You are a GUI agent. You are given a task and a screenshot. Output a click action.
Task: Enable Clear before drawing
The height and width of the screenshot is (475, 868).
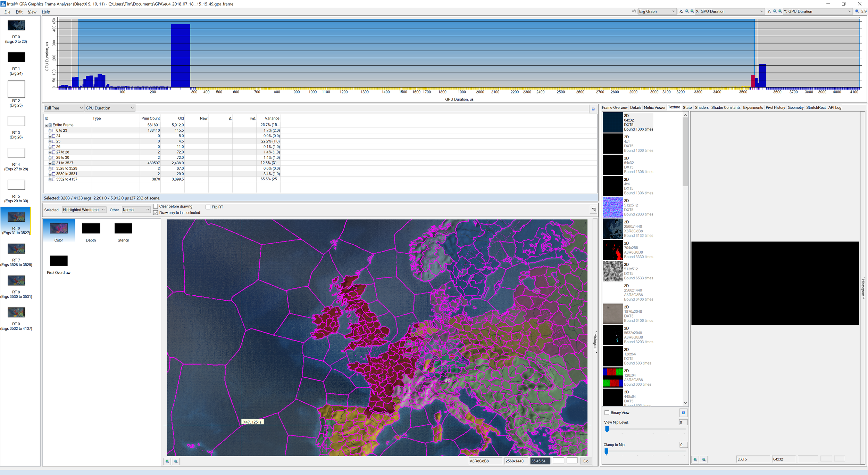(156, 206)
